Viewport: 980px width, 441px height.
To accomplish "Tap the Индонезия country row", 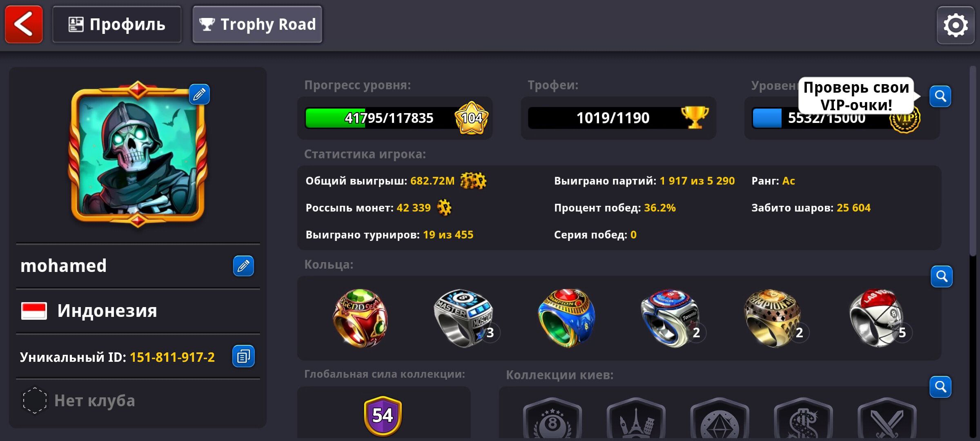I will [138, 311].
